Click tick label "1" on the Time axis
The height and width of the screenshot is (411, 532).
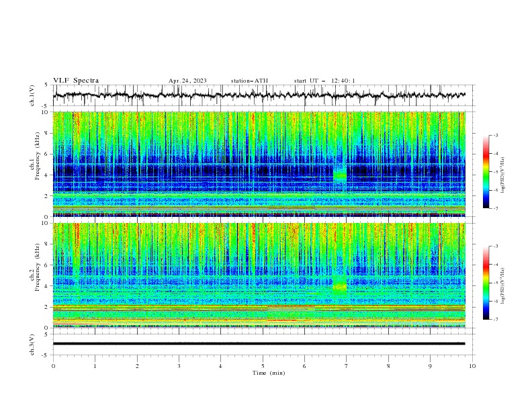(x=95, y=366)
